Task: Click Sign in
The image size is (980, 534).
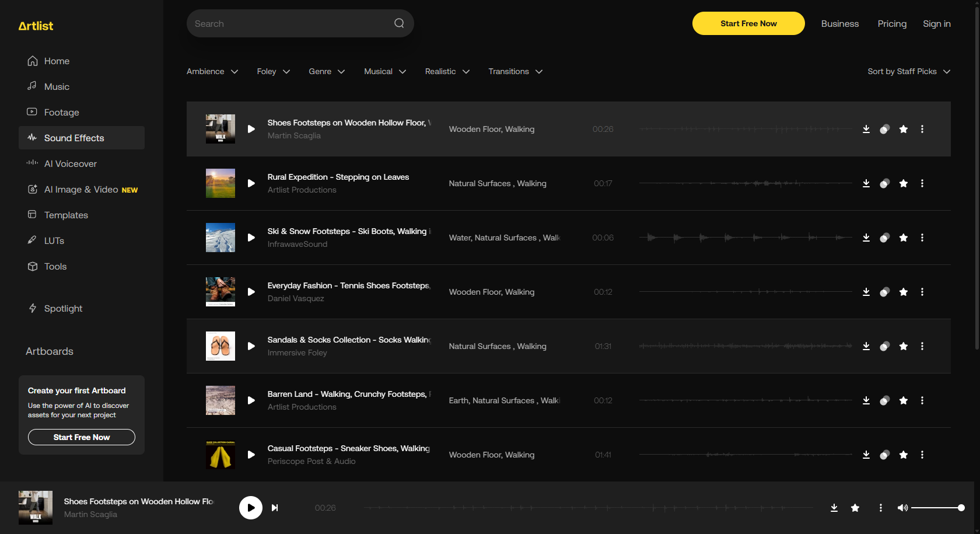Action: tap(936, 23)
